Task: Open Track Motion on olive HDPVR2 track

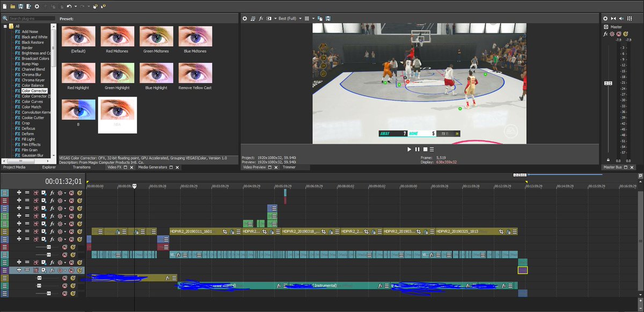Action: coord(44,231)
